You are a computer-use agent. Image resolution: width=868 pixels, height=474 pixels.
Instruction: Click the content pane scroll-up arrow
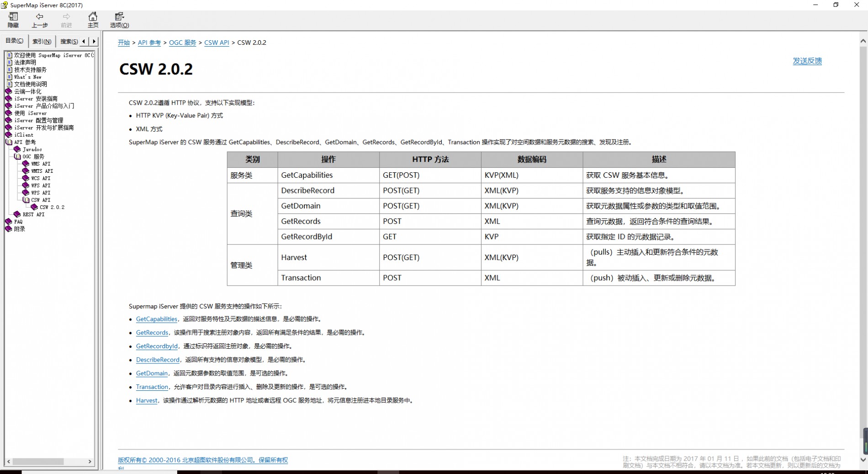click(863, 41)
